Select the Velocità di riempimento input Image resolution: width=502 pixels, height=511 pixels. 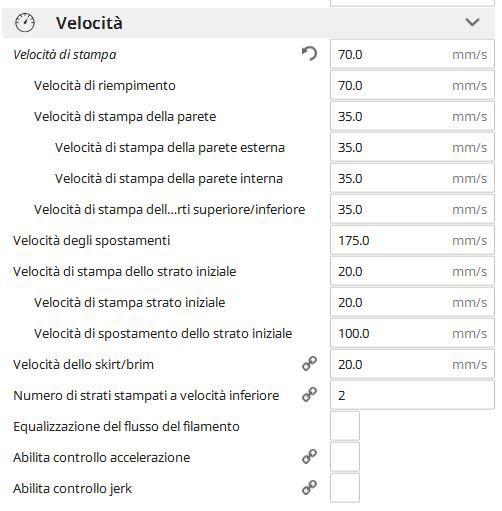click(412, 85)
